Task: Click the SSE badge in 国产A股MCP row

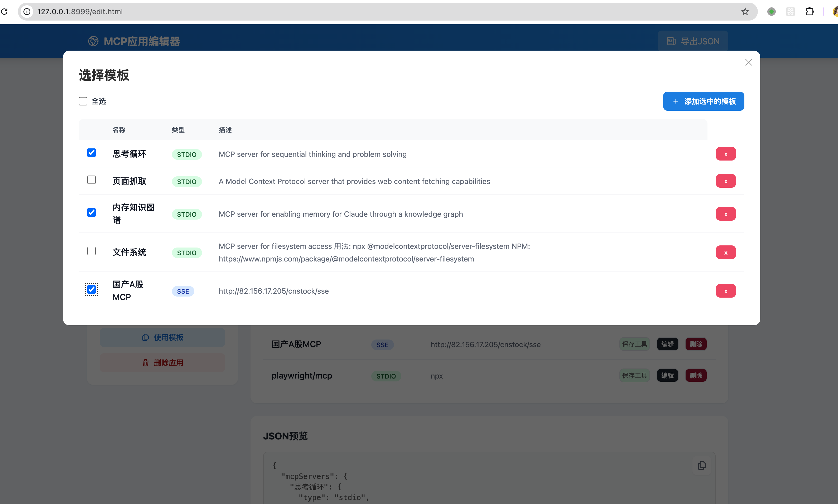Action: click(183, 291)
